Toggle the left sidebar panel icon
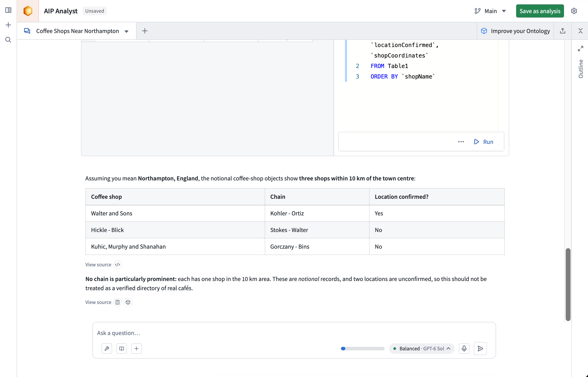588x377 pixels. [x=8, y=10]
